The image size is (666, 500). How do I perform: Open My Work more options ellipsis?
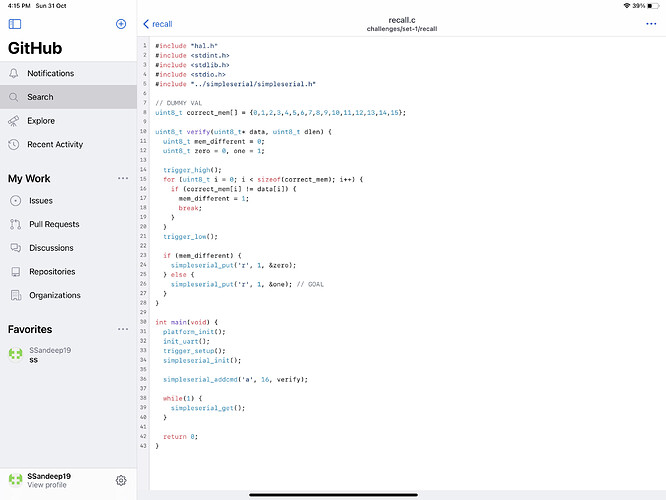(123, 178)
